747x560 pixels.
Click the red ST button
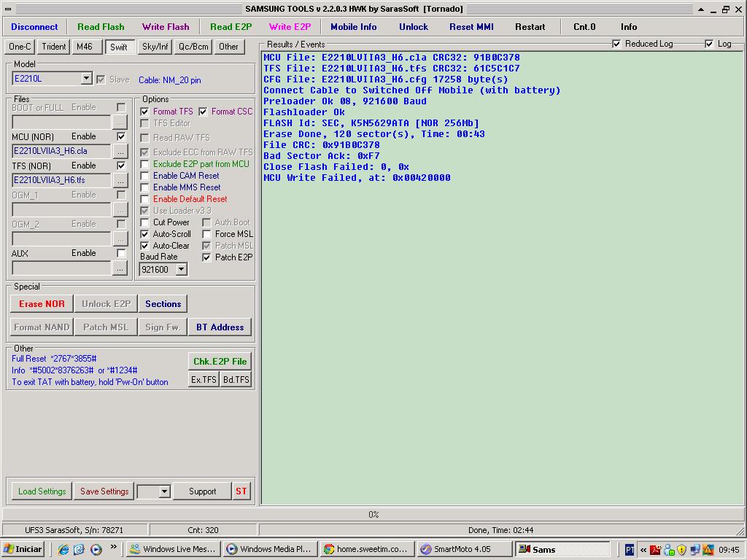pyautogui.click(x=241, y=491)
